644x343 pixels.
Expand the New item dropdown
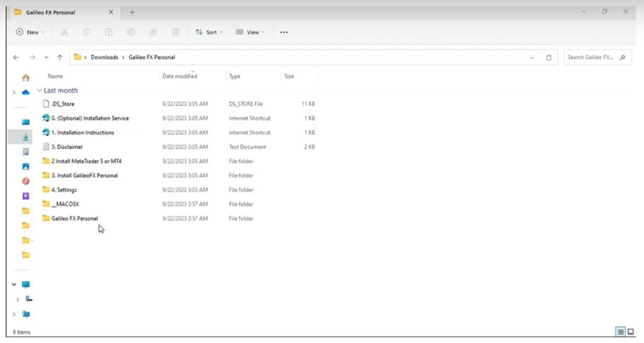(30, 32)
